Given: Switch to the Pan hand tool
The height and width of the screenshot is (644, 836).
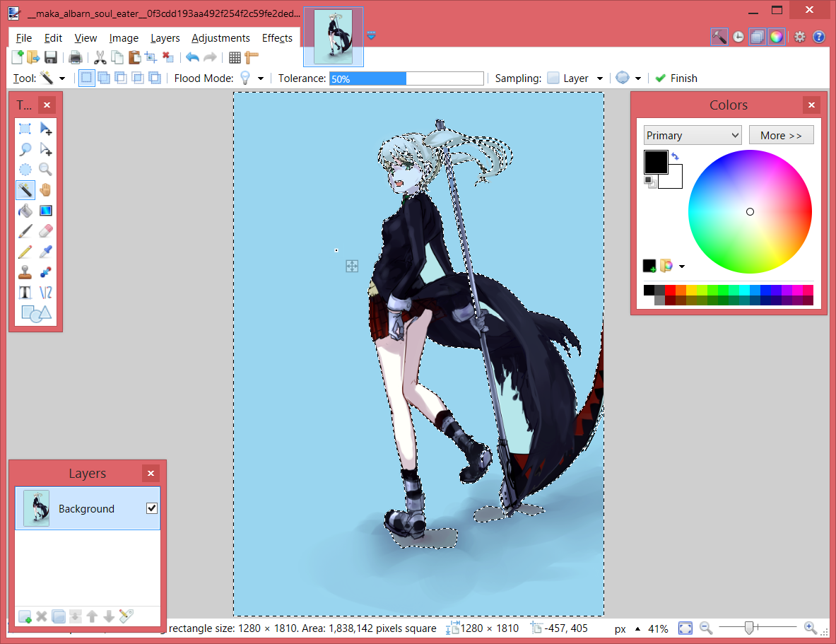Looking at the screenshot, I should click(46, 190).
